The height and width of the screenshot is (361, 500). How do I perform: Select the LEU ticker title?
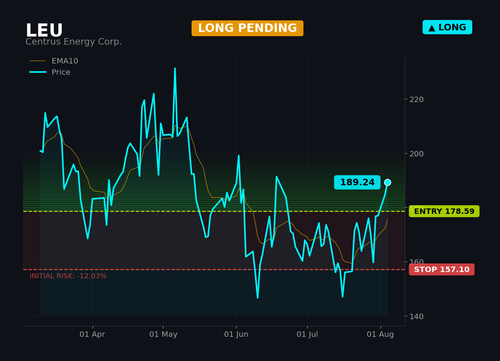click(44, 30)
